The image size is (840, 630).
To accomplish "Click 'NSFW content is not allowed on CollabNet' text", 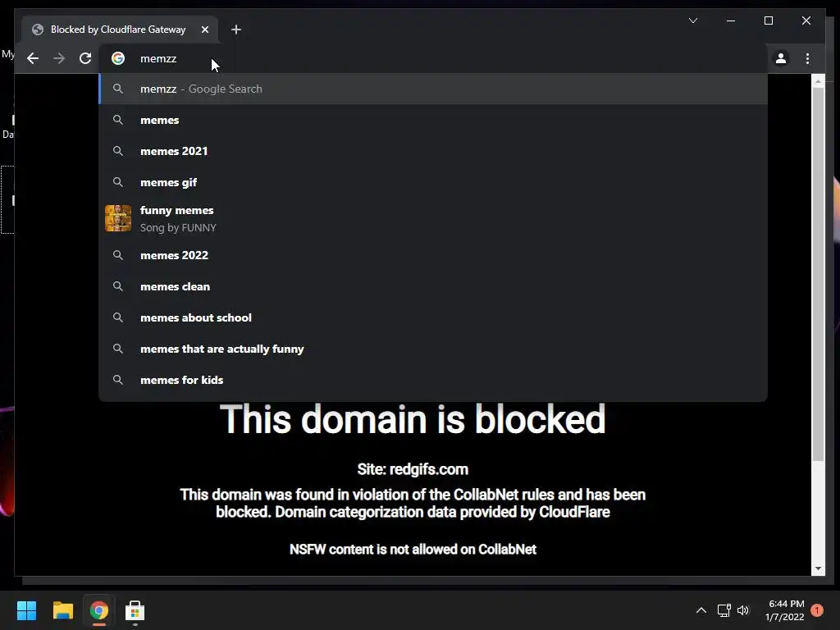I will coord(413,549).
